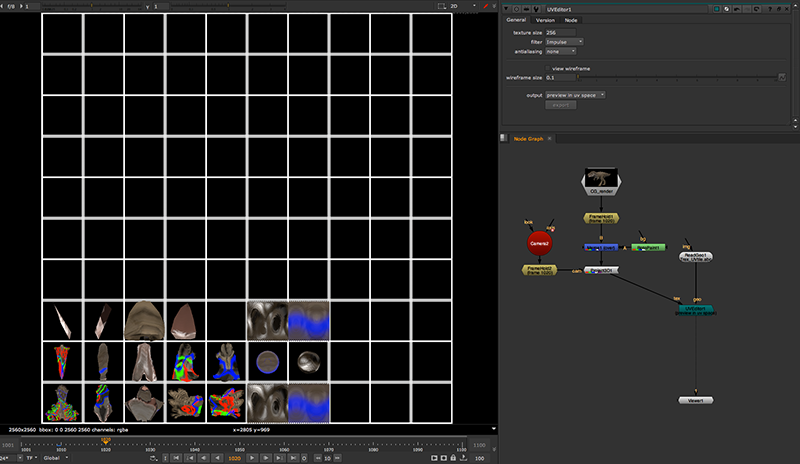Select the Viewer1 node in graph
The height and width of the screenshot is (464, 800).
coord(695,399)
